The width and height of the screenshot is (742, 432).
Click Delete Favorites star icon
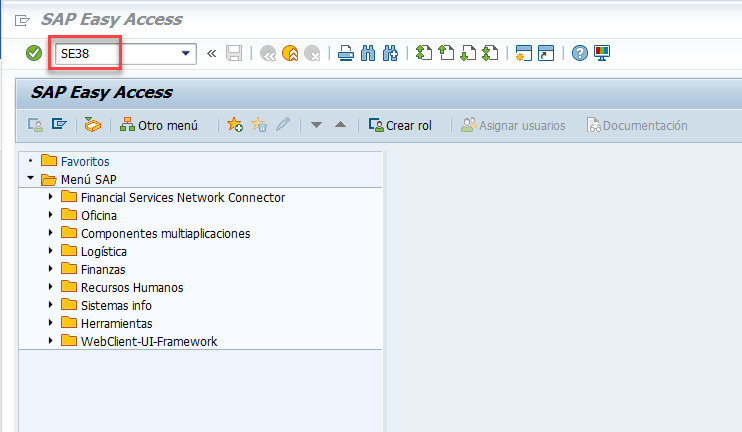[x=259, y=125]
